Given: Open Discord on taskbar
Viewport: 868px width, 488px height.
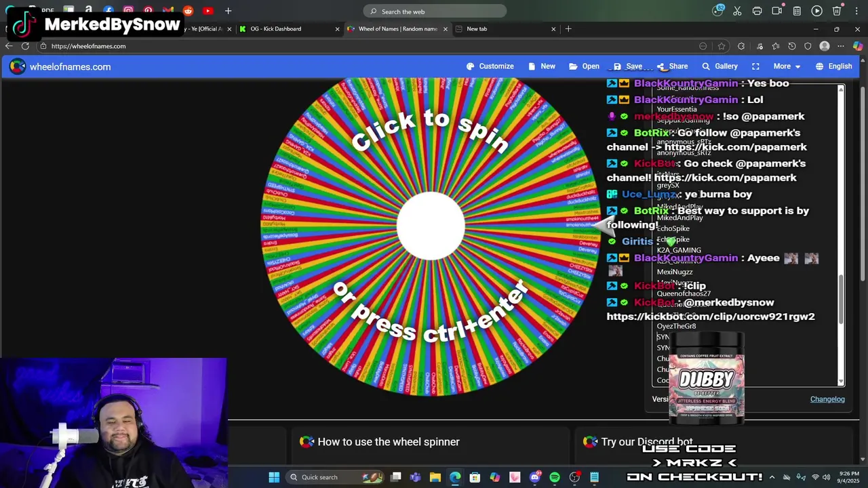Looking at the screenshot, I should point(535,477).
